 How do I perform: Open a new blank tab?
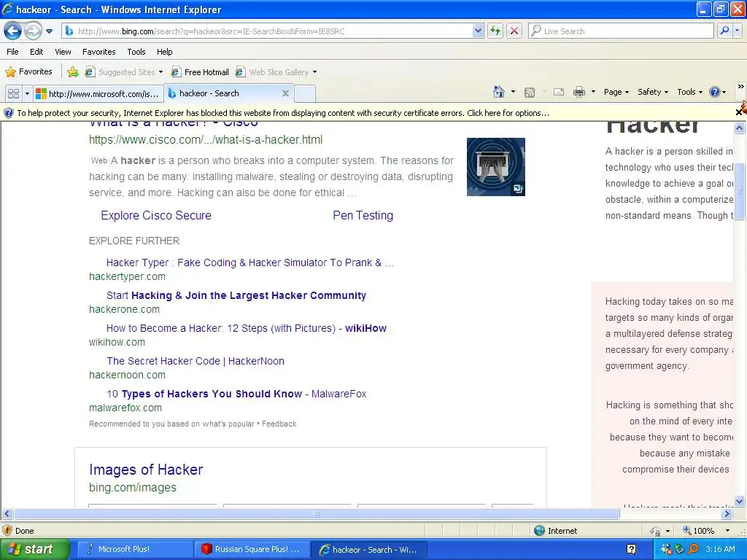coord(305,93)
